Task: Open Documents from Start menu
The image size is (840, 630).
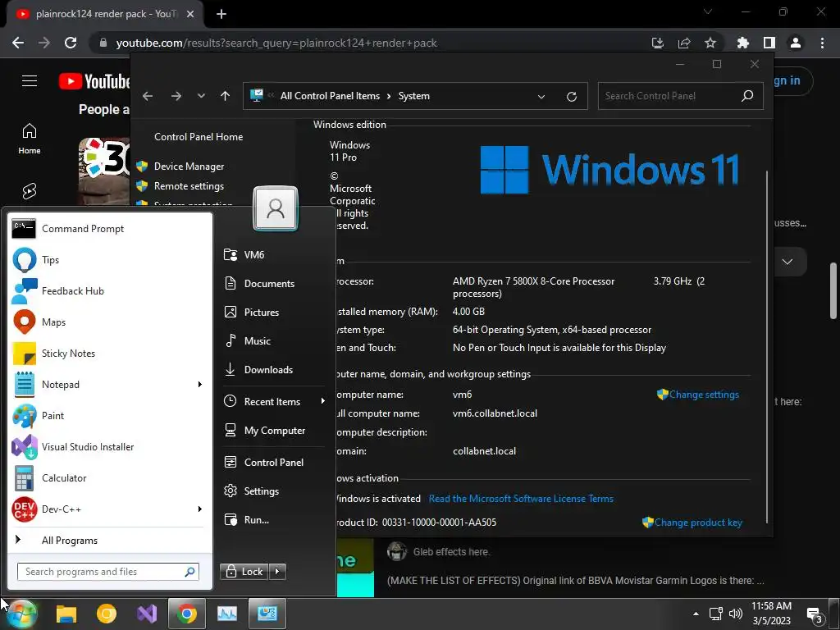Action: click(273, 283)
